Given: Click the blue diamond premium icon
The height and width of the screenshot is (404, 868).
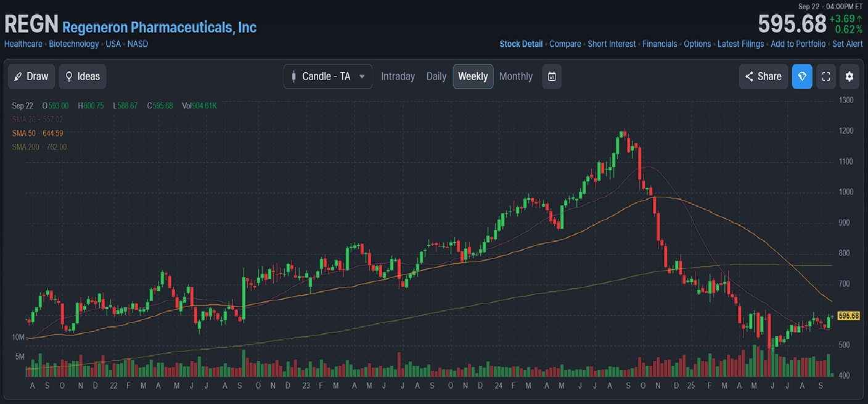Looking at the screenshot, I should coord(802,76).
